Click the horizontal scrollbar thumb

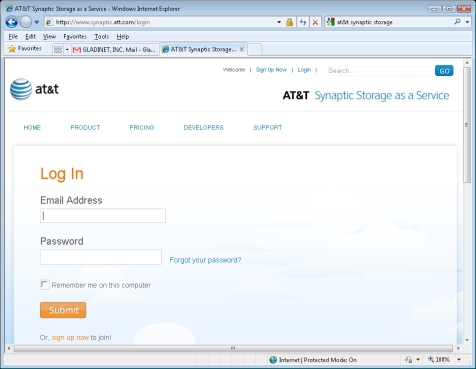233,348
